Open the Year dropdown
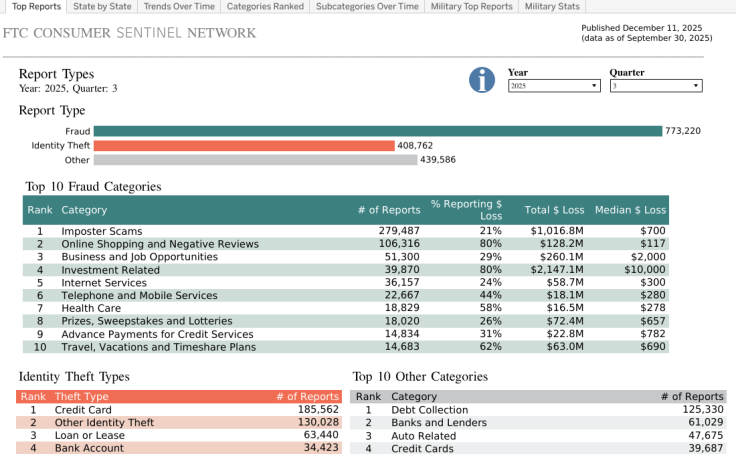 tap(553, 87)
